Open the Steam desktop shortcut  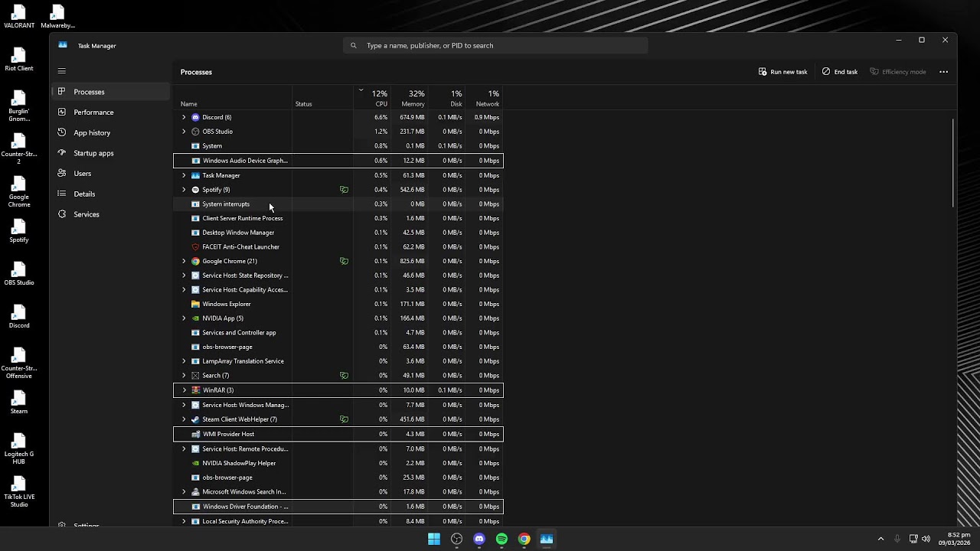[19, 403]
